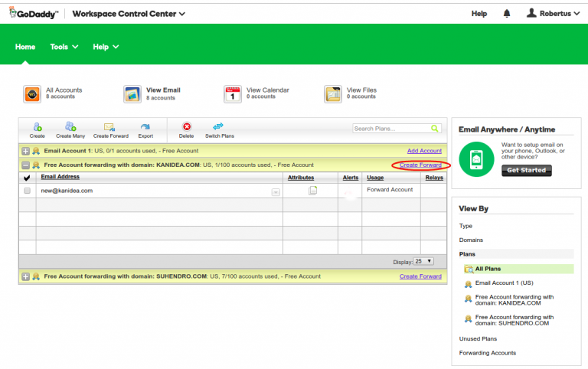
Task: Toggle the select-all checkmark in table header
Action: [x=28, y=178]
